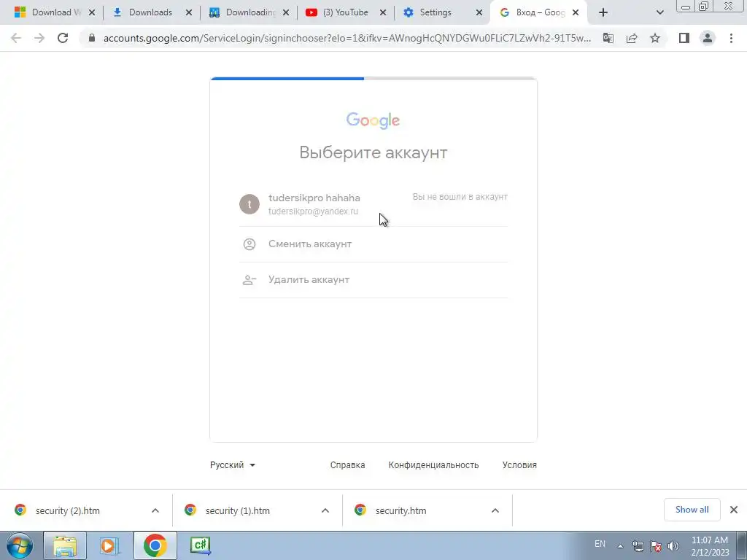Toggle the Chrome side panel
747x560 pixels.
[x=684, y=38]
